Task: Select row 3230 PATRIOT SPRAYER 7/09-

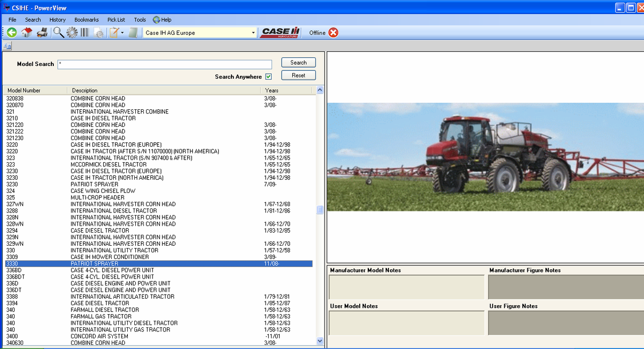Action: point(158,184)
